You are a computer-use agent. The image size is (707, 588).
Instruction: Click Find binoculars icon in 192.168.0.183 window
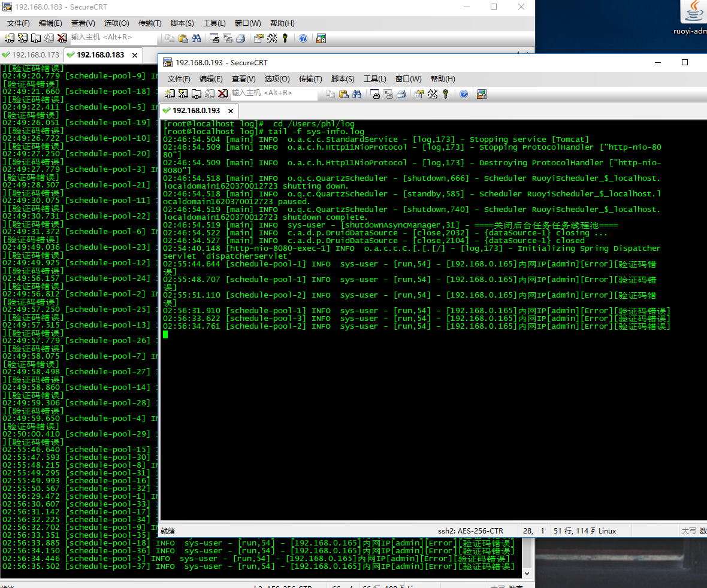[196, 38]
